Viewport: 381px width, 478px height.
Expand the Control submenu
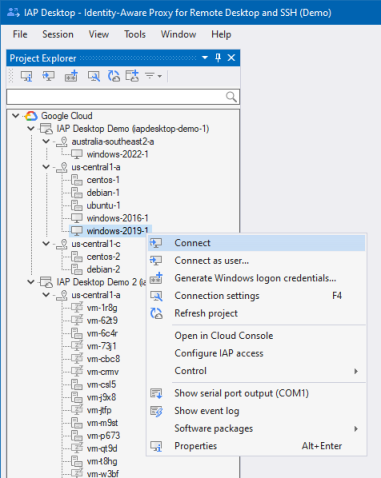coord(256,371)
